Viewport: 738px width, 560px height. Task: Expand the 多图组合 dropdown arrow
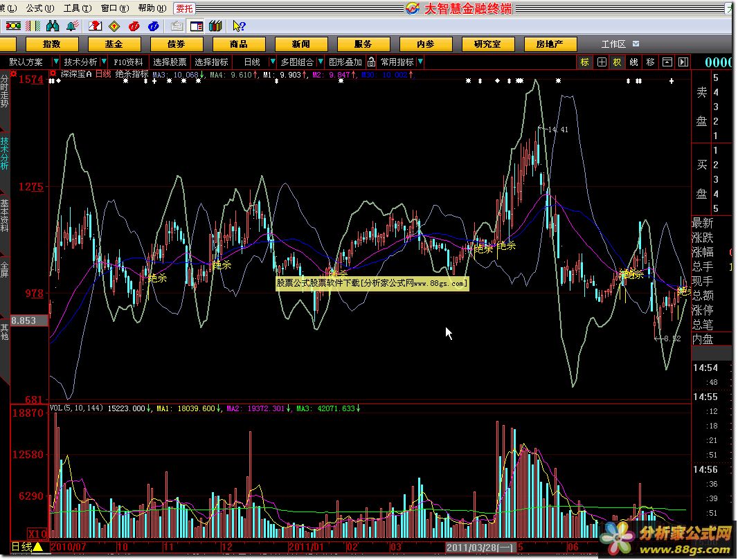pos(321,62)
